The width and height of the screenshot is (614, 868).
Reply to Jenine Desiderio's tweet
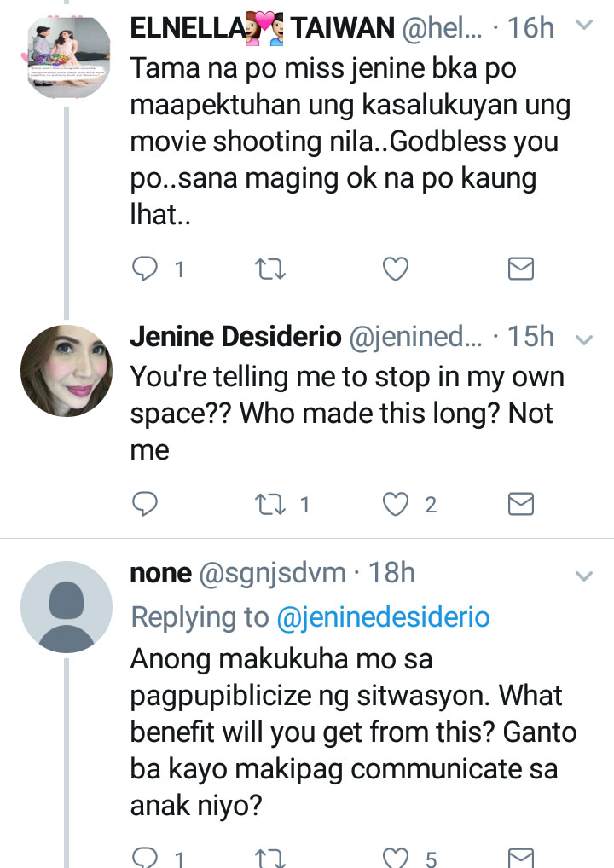click(x=146, y=504)
